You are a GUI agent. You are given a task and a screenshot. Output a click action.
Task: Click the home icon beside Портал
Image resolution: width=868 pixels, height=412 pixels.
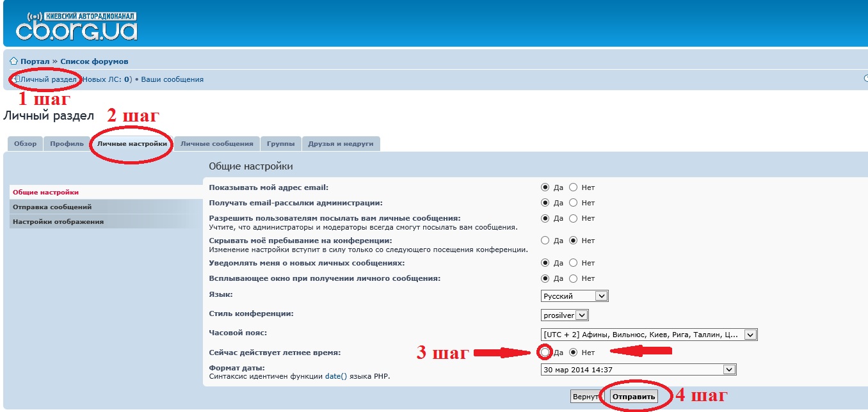[x=13, y=61]
